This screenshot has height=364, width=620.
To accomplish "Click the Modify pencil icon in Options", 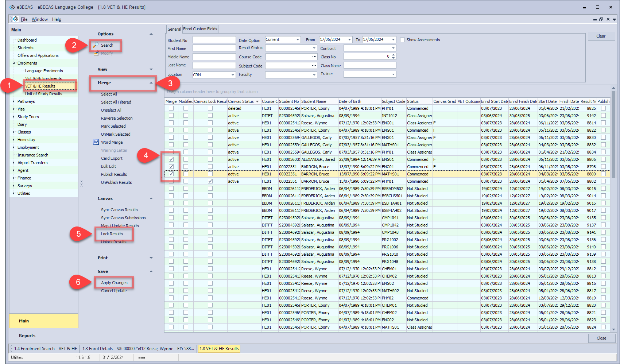I will coord(96,53).
